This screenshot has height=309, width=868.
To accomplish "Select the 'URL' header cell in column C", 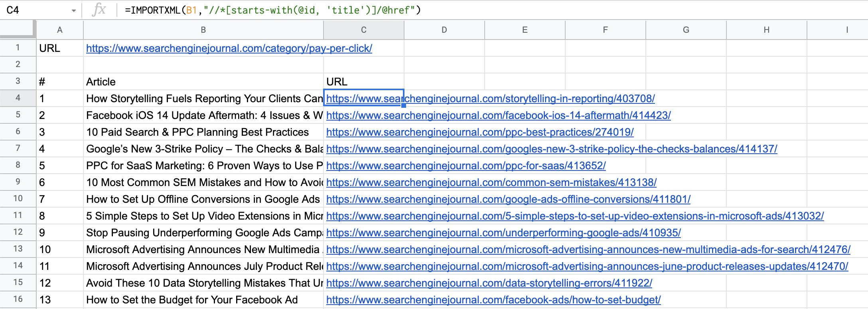I will click(364, 81).
